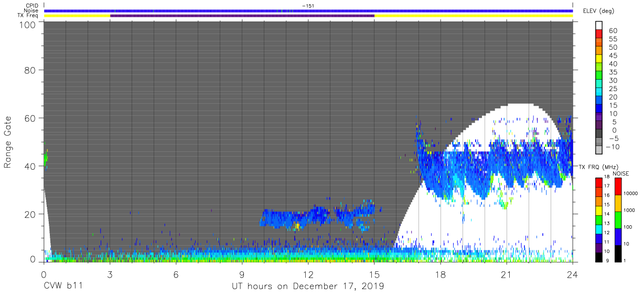Click the yellow 40–45 degree elevation swatch
Image resolution: width=644 pixels, height=297 pixels.
point(600,59)
